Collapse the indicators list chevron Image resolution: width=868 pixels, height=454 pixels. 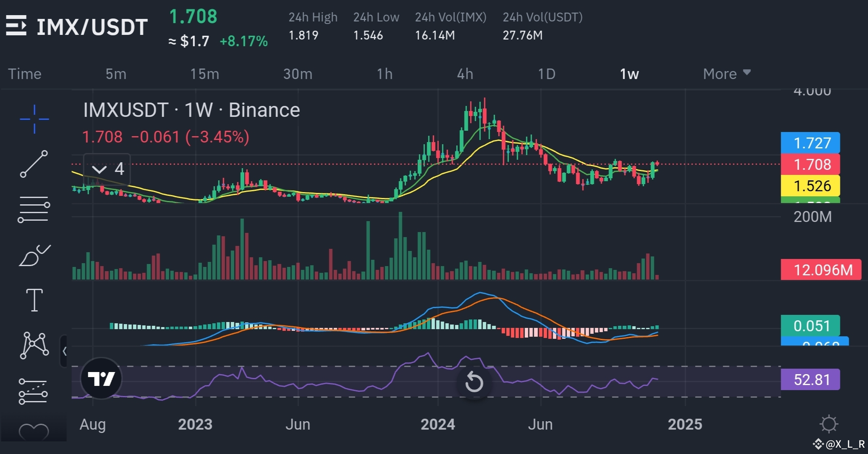(100, 169)
